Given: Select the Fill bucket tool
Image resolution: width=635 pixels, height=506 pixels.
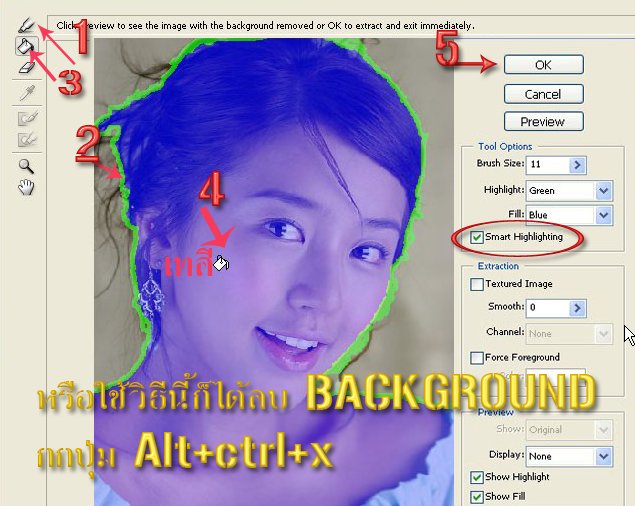Looking at the screenshot, I should click(27, 46).
